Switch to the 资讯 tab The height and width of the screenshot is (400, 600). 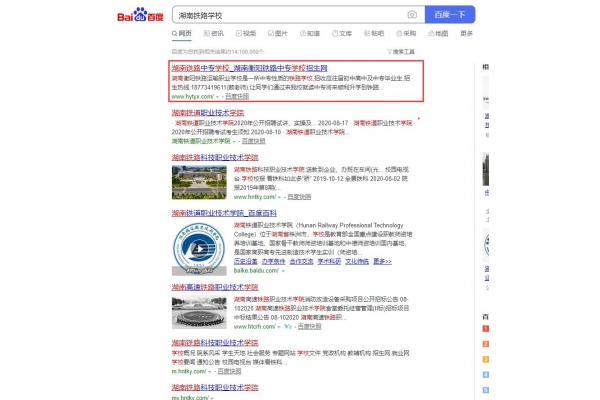coord(214,33)
